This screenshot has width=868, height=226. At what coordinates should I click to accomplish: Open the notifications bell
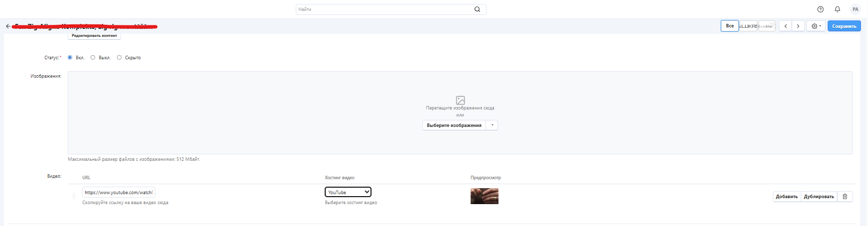click(837, 9)
